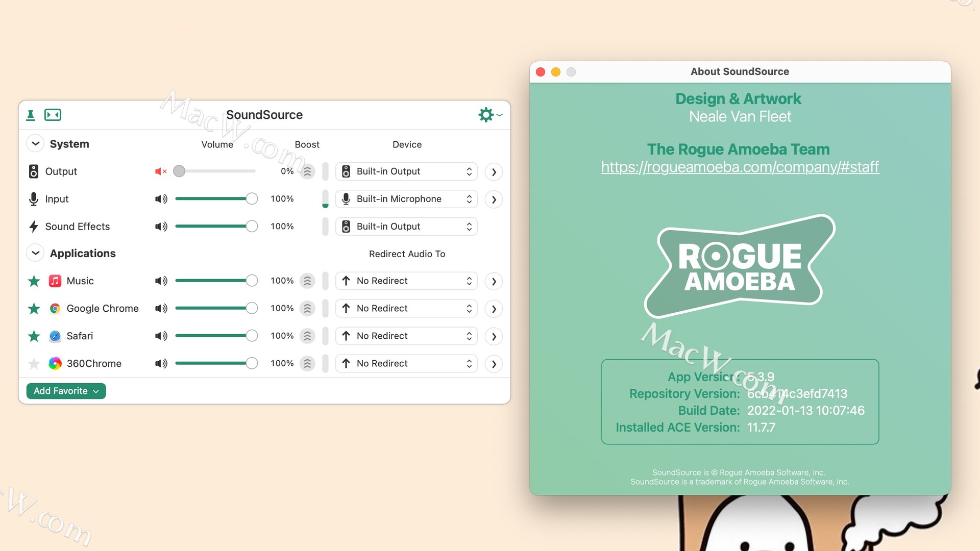Expand 360Chrome details arrow
The width and height of the screenshot is (980, 551).
[494, 364]
